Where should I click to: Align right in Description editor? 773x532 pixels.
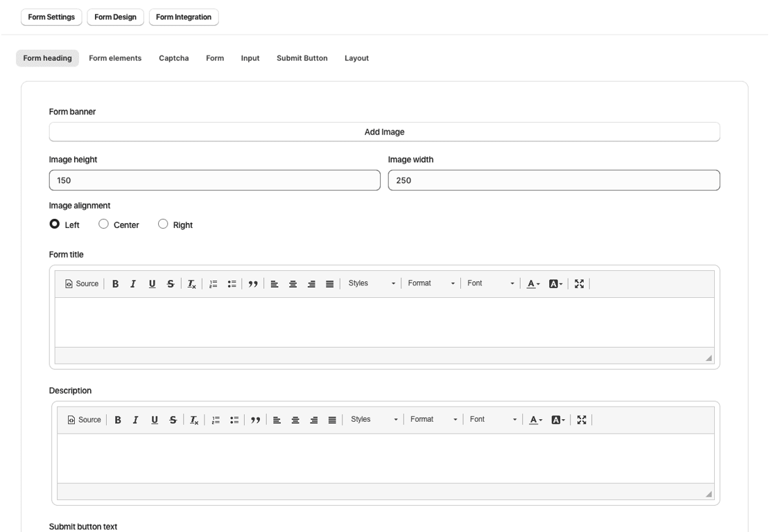314,420
